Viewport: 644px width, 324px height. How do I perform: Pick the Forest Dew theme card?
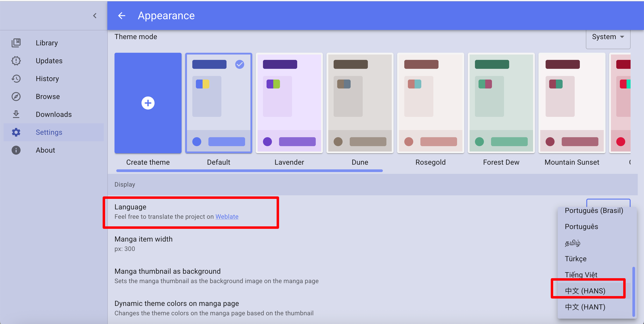(x=501, y=103)
